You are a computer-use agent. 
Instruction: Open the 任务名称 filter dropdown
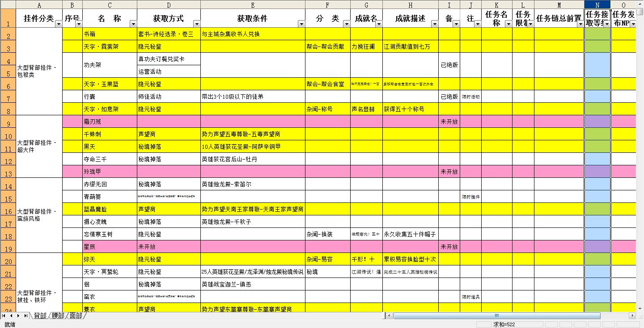508,24
